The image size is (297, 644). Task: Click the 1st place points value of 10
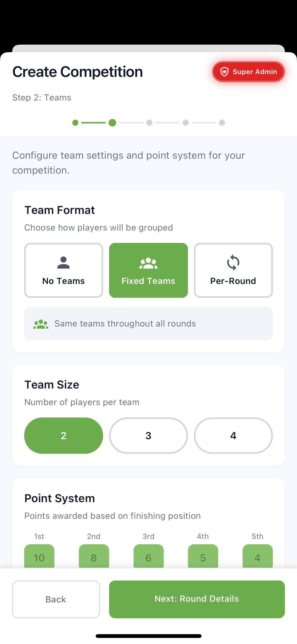tap(39, 558)
